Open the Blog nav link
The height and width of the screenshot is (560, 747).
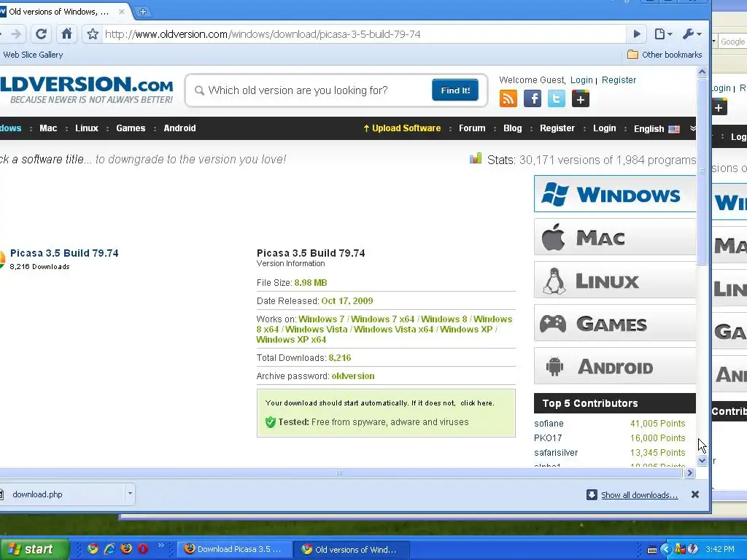(513, 128)
